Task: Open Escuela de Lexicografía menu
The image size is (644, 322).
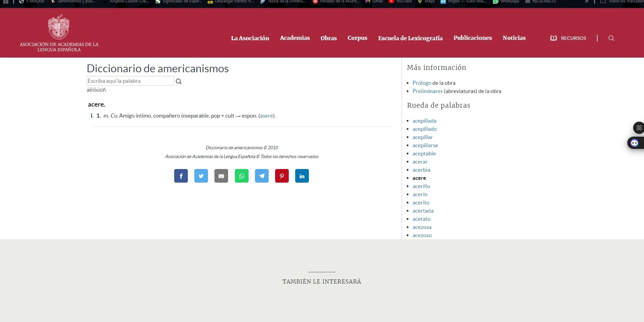Action: tap(410, 38)
